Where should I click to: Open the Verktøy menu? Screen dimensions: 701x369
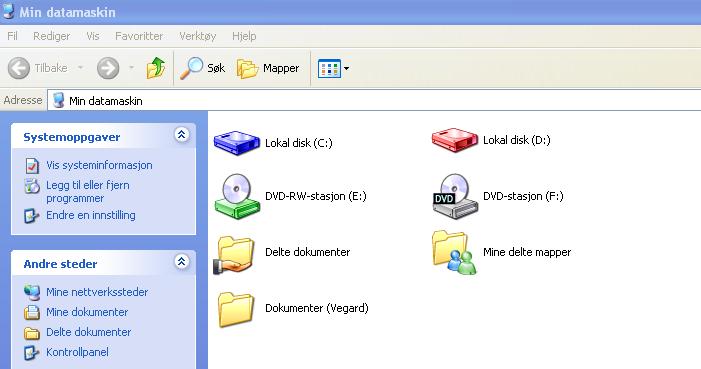[x=198, y=36]
